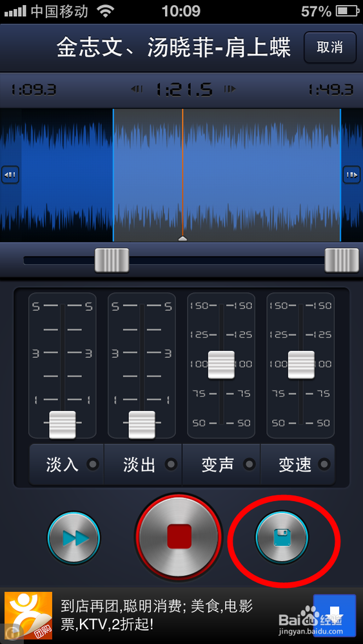
Task: Click the pitch percentage slider knob
Action: (x=221, y=365)
